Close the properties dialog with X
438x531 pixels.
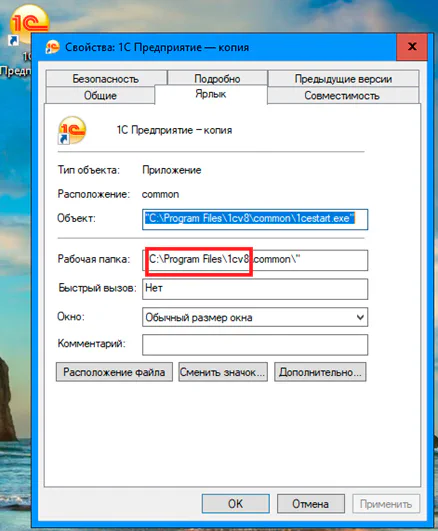point(412,46)
